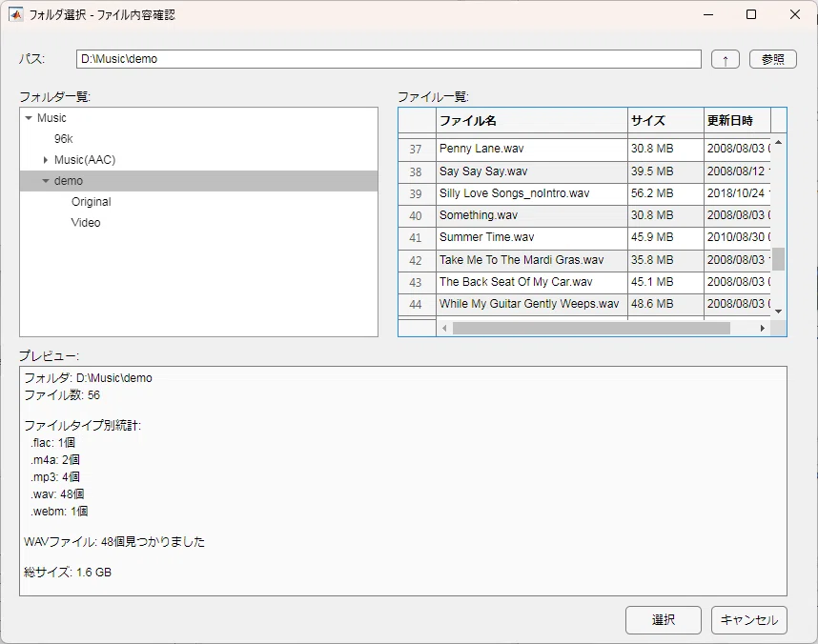
Task: Expand the Music(AAC) folder node
Action: click(x=46, y=160)
